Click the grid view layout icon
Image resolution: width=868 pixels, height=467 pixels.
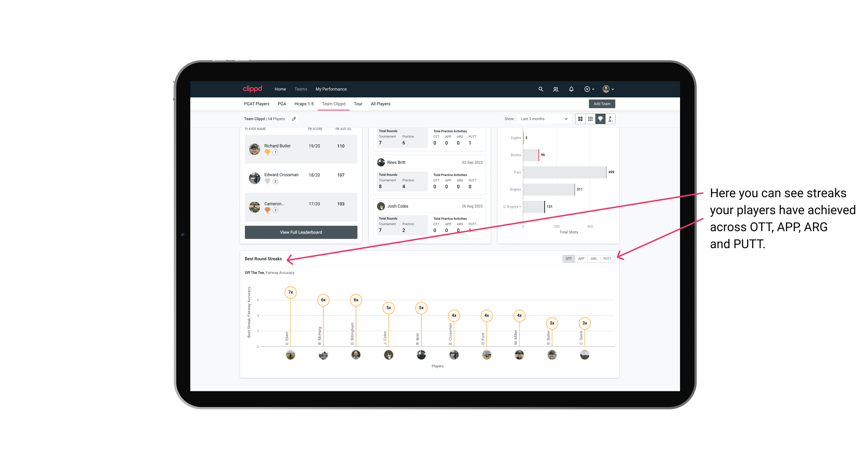tap(580, 119)
